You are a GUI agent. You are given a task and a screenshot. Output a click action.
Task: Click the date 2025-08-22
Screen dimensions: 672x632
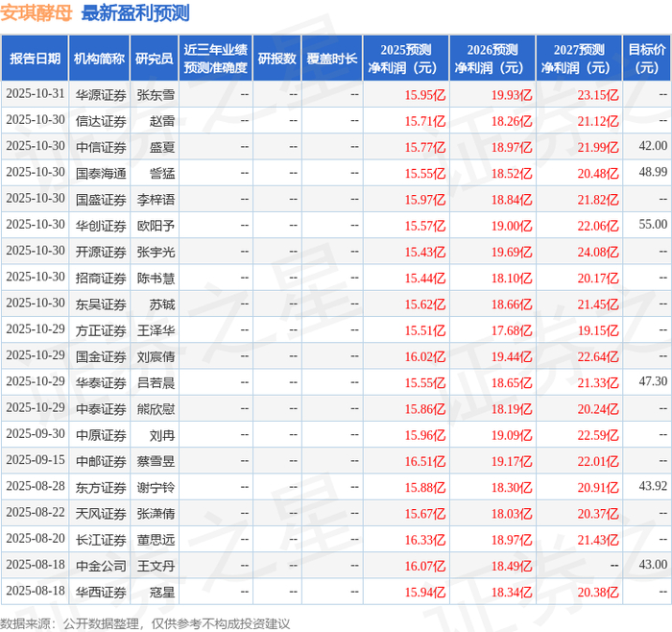36,512
